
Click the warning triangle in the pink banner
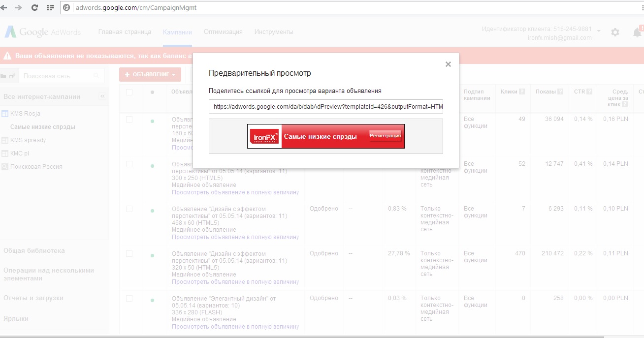tap(7, 56)
